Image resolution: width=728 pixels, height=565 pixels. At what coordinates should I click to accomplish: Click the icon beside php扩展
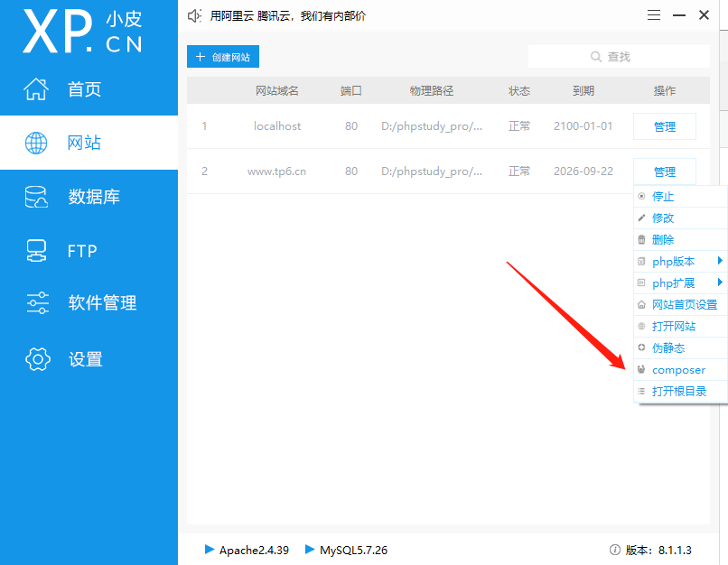click(x=641, y=282)
